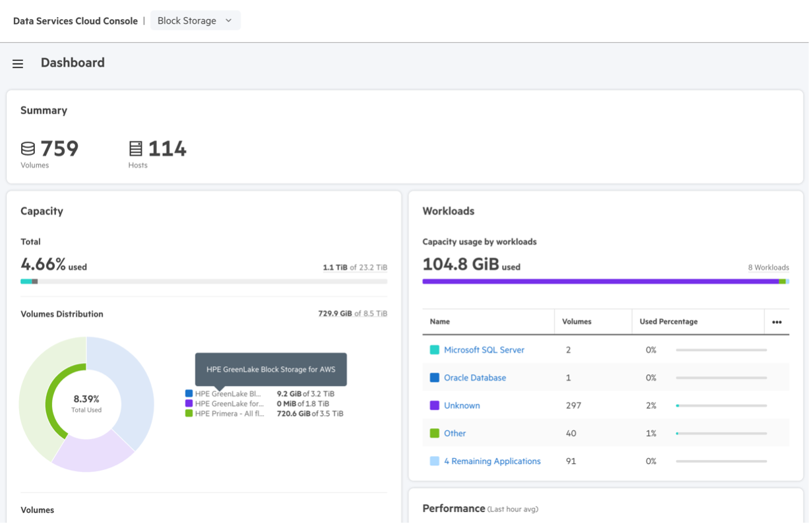This screenshot has height=526, width=812.
Task: Open the Microsoft SQL Server workload
Action: pyautogui.click(x=484, y=350)
